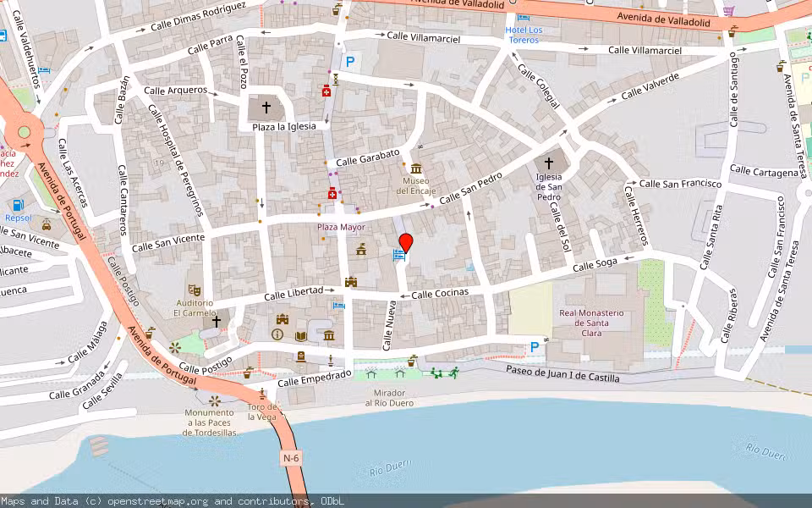The height and width of the screenshot is (508, 812).
Task: Click the Hotel Los Toreros label
Action: [x=525, y=33]
